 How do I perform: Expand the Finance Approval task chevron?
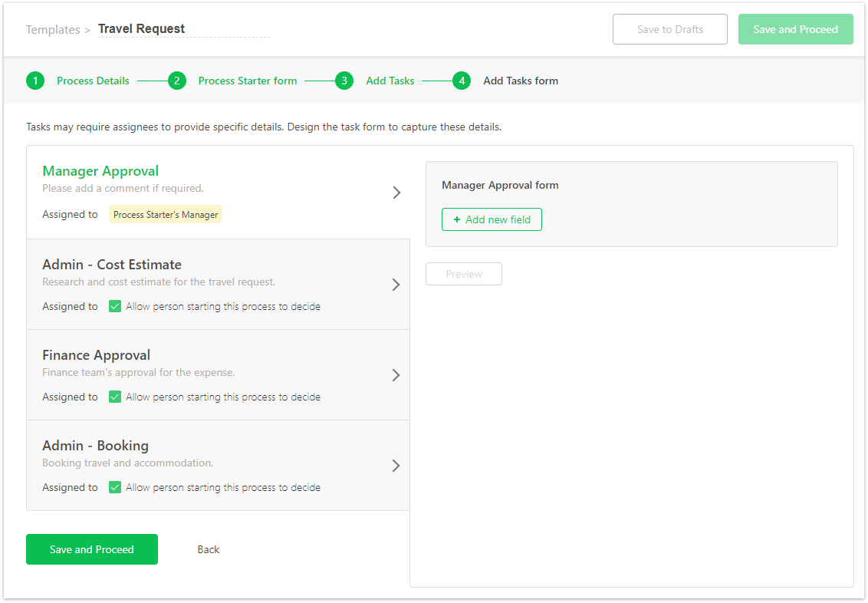(396, 375)
